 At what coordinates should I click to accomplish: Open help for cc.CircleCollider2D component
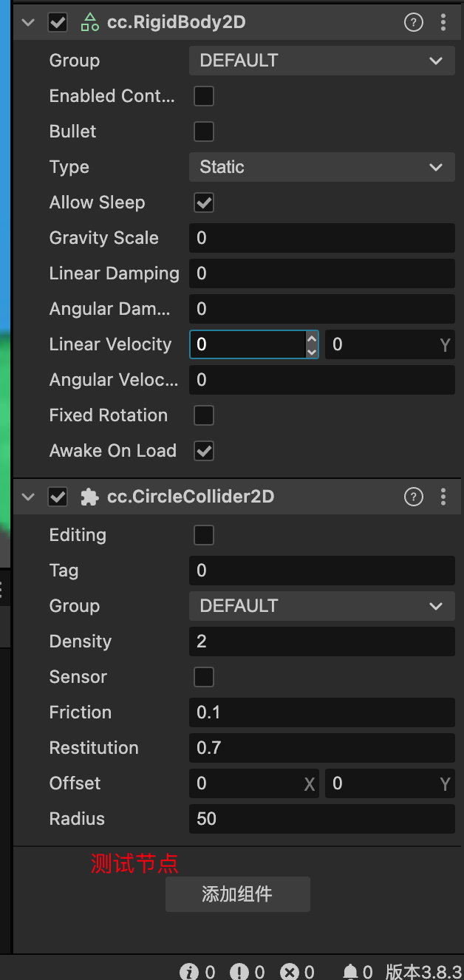pyautogui.click(x=413, y=497)
